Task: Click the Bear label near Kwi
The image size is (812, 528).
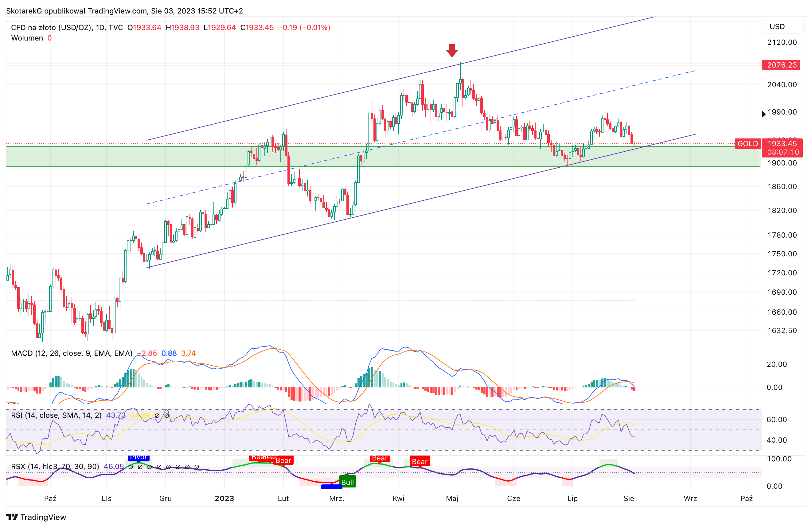Action: tap(379, 458)
